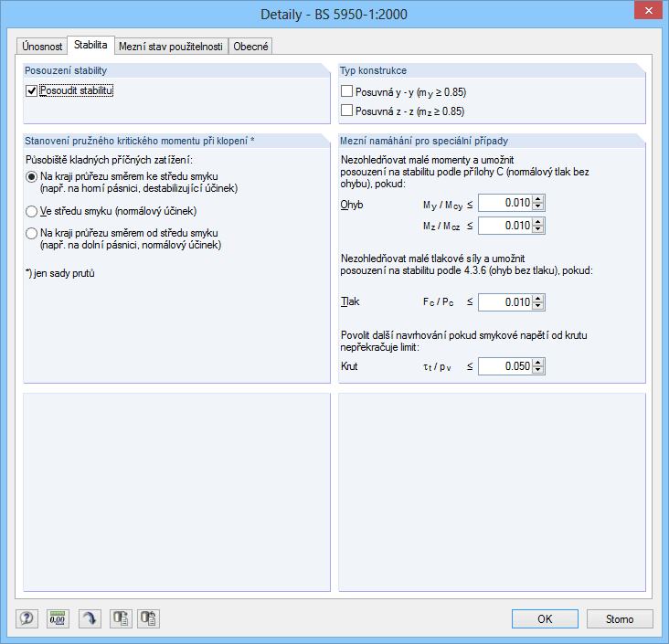The image size is (669, 644).
Task: Click the τt / pv torsion value field
Action: click(505, 366)
